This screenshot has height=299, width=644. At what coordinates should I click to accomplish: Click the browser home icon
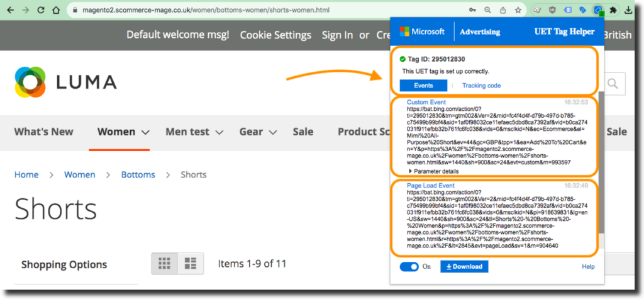(57, 11)
